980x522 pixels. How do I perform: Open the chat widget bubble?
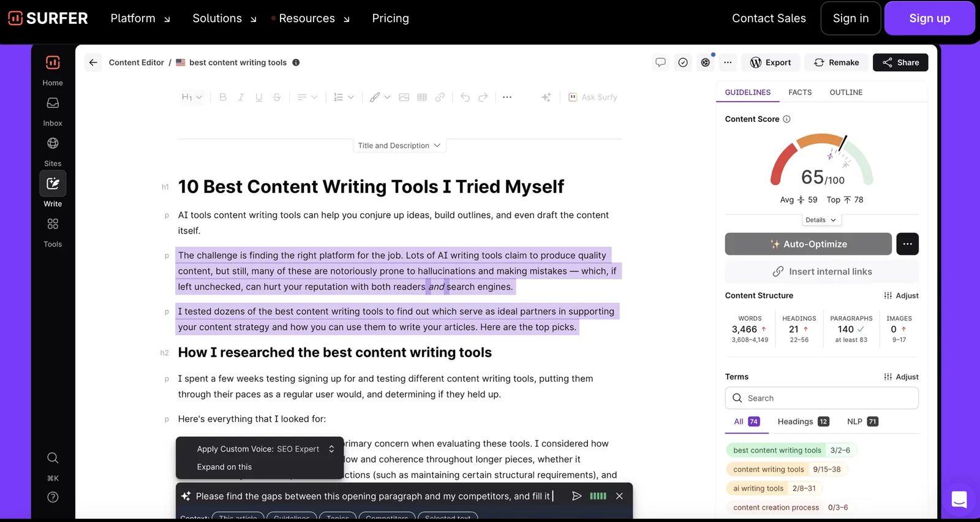(x=959, y=499)
